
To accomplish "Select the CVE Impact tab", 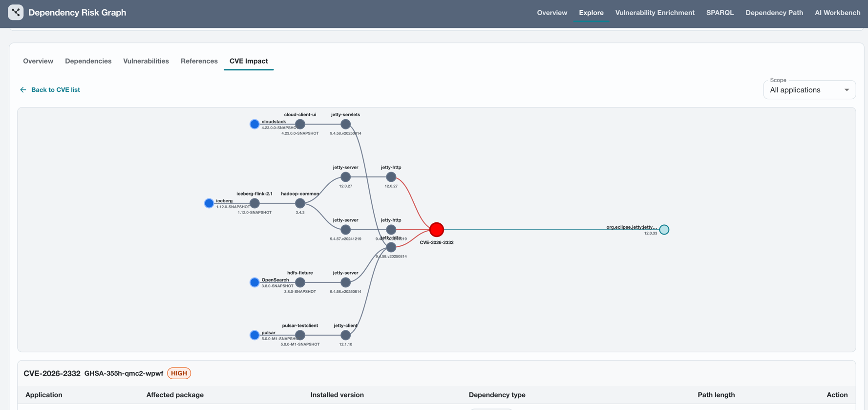I will pyautogui.click(x=249, y=61).
